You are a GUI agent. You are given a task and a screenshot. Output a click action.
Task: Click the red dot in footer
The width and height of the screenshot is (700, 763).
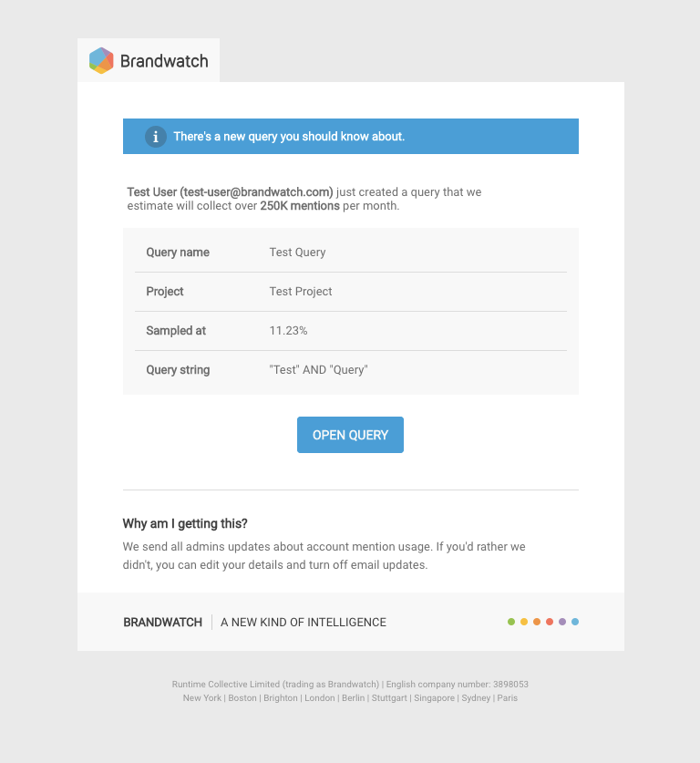[x=550, y=622]
